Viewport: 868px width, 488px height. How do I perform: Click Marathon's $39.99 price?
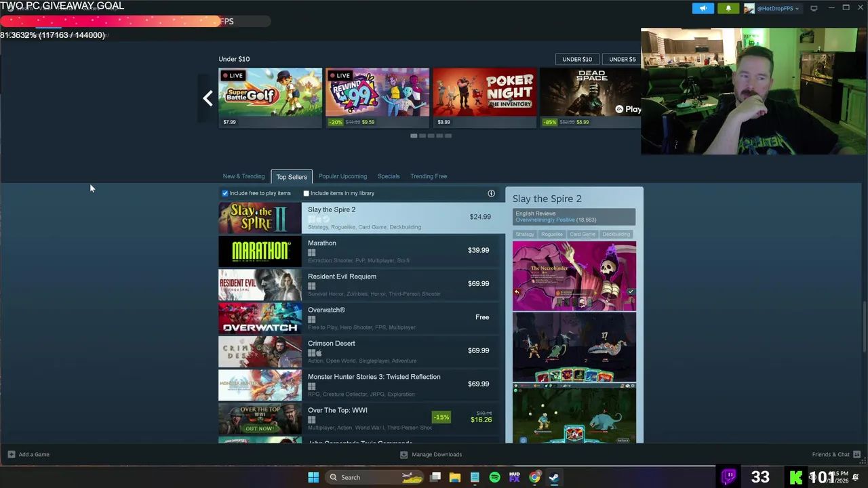478,250
